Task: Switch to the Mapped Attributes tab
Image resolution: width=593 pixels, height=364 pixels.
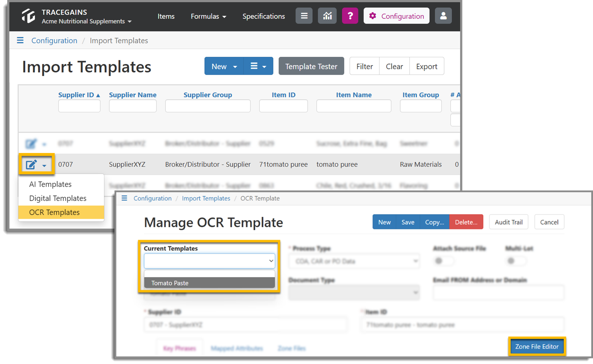Action: pos(237,348)
